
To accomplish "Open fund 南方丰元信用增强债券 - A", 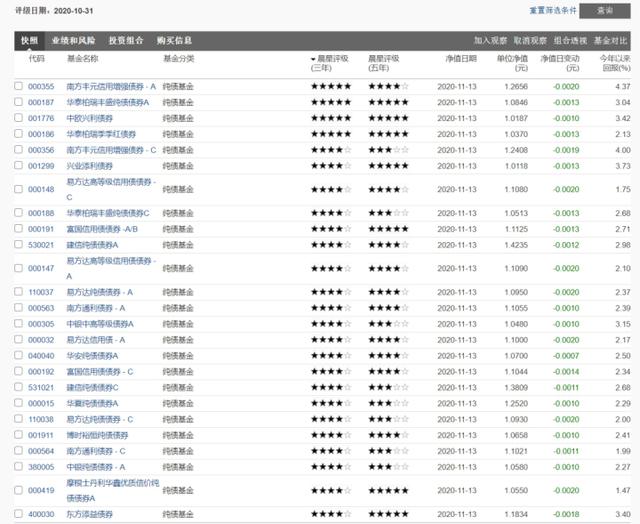I will pos(111,87).
